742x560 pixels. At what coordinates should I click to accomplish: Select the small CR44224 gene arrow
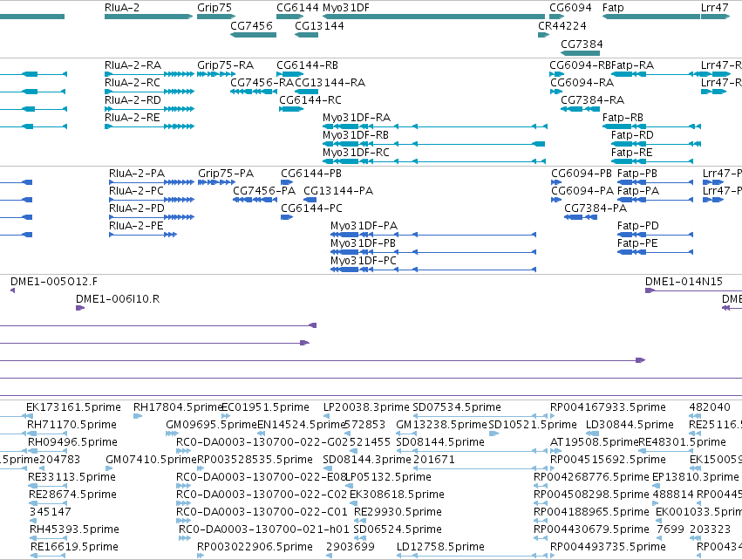tap(544, 35)
